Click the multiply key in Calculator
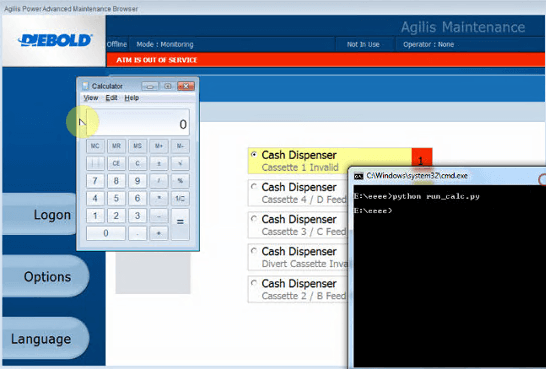This screenshot has height=369, width=546. (159, 198)
